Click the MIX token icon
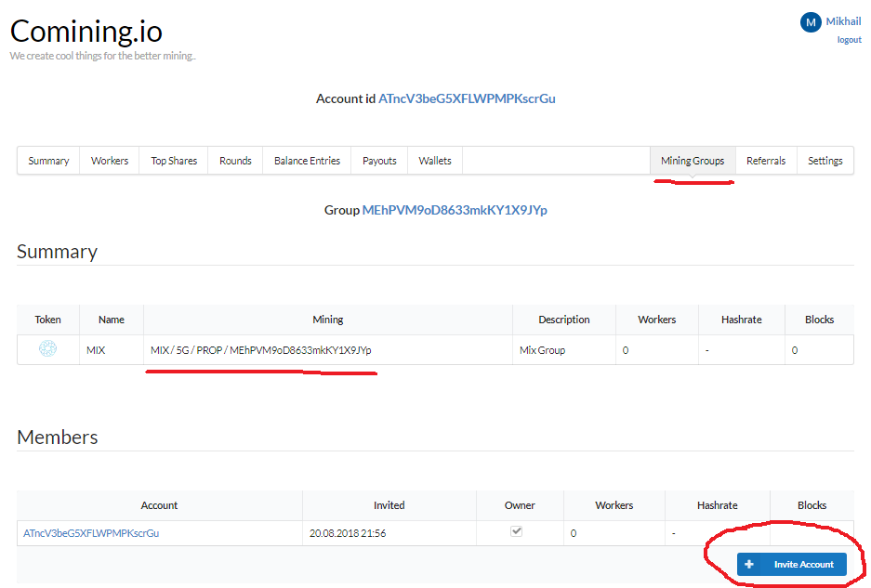Screen dimensions: 871x588 (x=47, y=348)
